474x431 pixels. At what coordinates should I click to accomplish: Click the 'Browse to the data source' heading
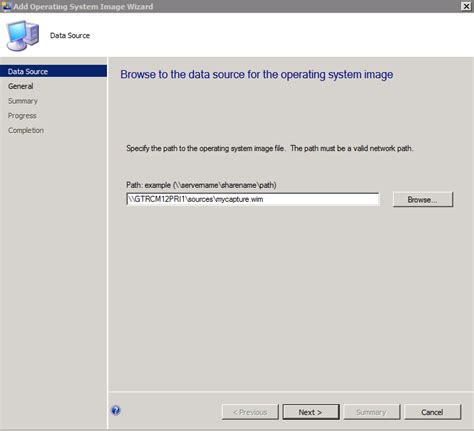point(257,74)
